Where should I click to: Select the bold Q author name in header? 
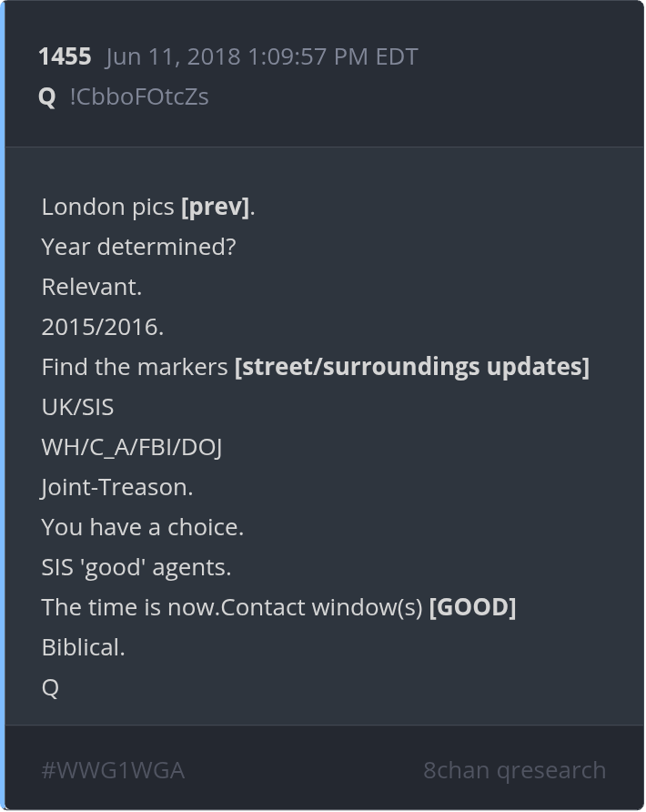point(47,96)
